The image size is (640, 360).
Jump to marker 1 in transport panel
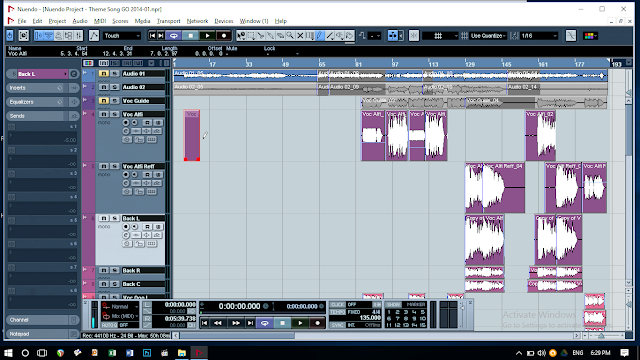[389, 312]
